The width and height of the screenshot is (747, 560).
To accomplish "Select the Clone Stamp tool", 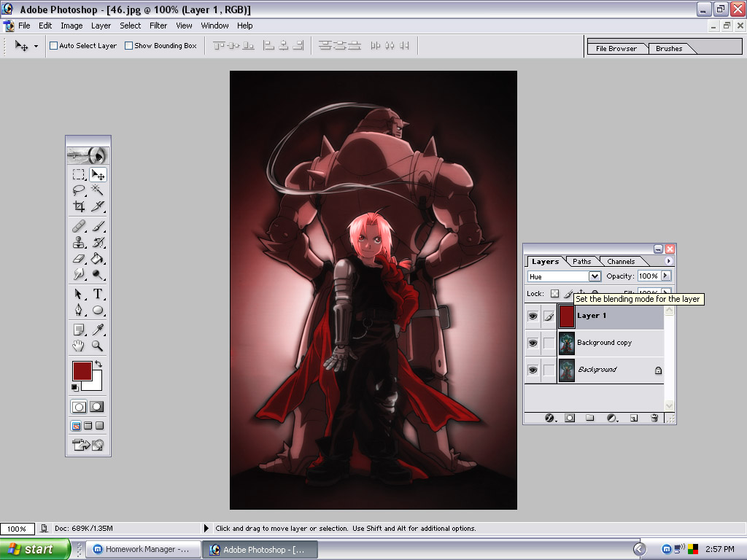I will [79, 242].
